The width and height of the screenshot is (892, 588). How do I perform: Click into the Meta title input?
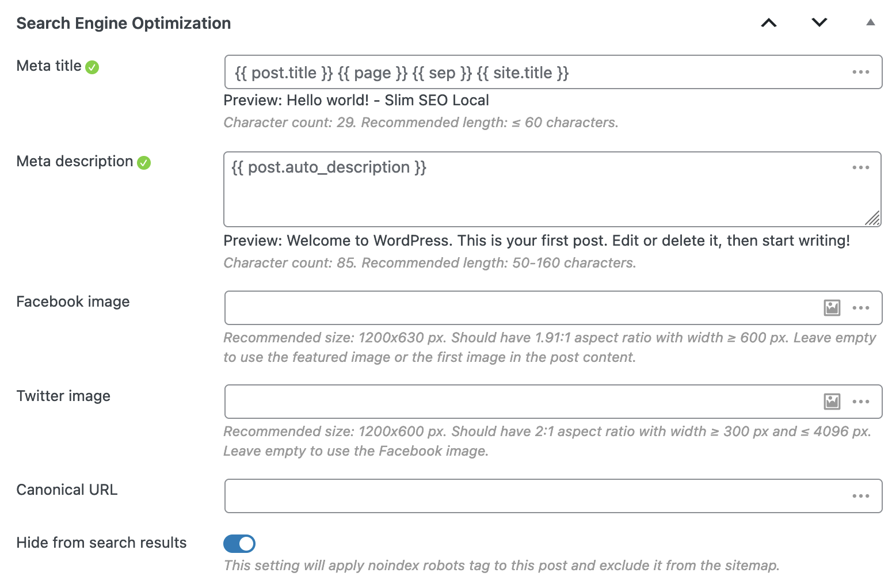[535, 72]
